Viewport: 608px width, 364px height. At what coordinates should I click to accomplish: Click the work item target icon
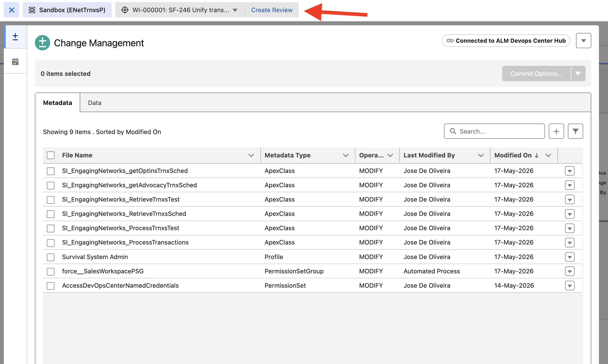125,10
